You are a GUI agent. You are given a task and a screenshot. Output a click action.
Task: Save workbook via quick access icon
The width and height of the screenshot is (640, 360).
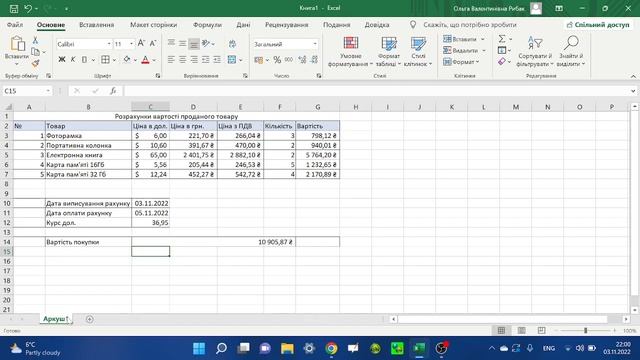coord(14,9)
